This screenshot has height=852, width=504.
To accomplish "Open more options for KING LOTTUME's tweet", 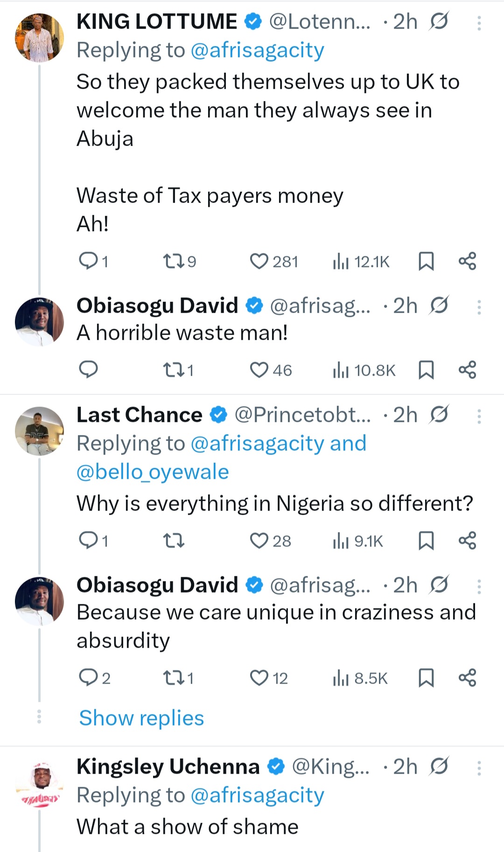I will (479, 22).
